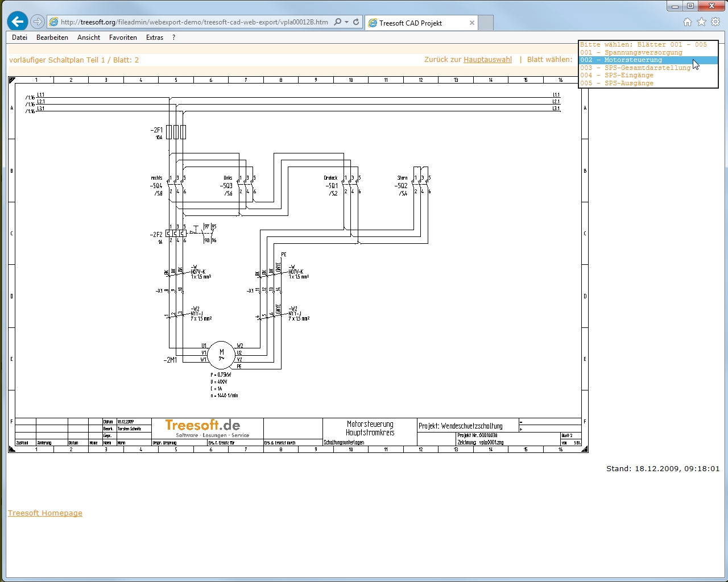
Task: Click the motor symbol 2M1 in schematic
Action: click(221, 355)
